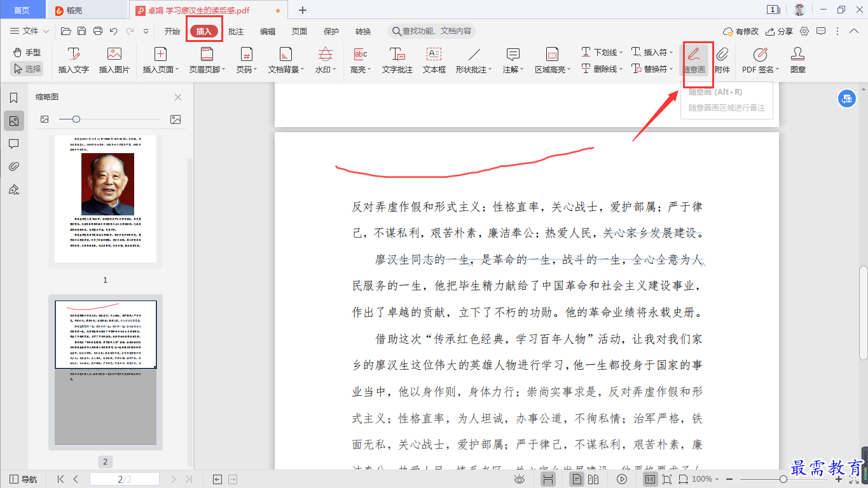Click the 图章 stamp tool
Screen dimensions: 868x488
point(798,61)
